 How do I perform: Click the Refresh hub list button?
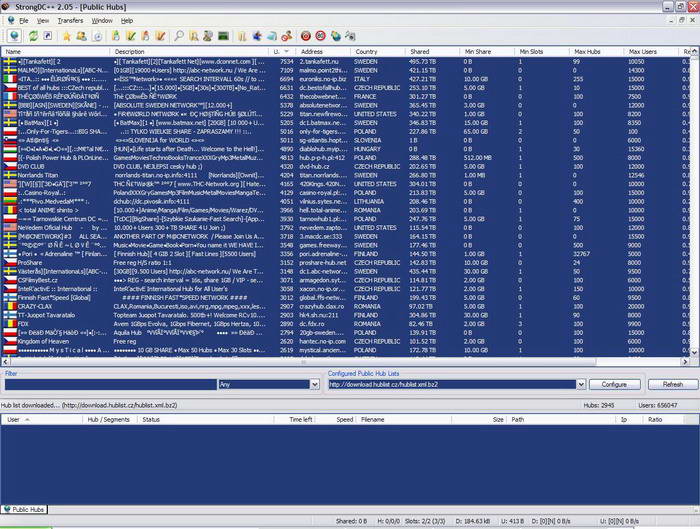click(x=672, y=384)
